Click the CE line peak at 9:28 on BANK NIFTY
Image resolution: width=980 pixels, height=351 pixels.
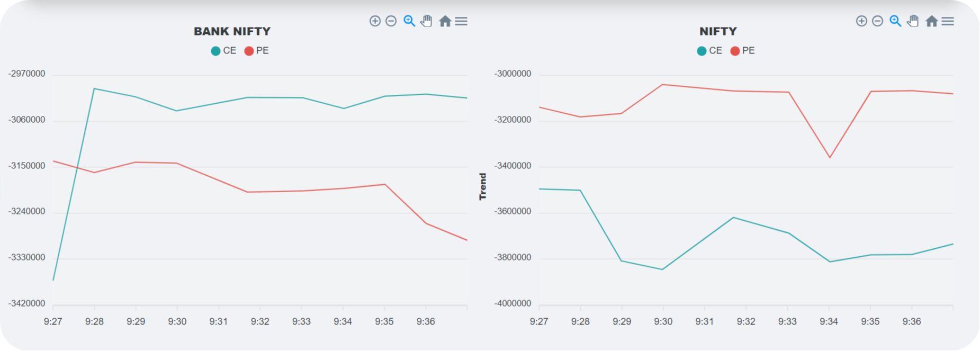[x=94, y=89]
